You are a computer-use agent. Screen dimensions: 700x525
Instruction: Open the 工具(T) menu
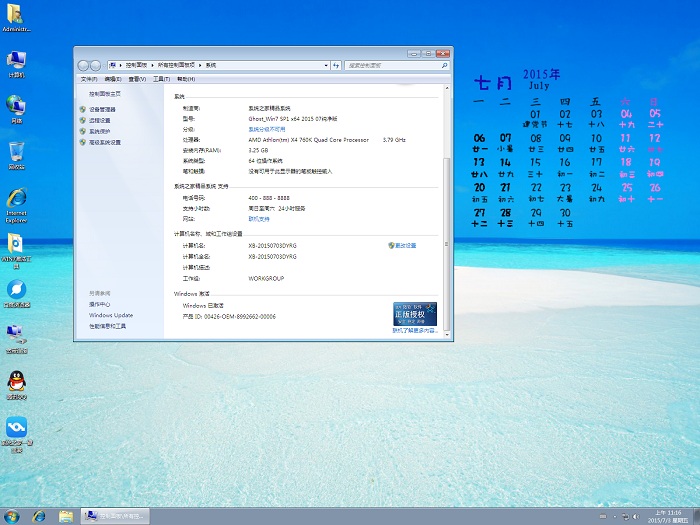[x=161, y=79]
